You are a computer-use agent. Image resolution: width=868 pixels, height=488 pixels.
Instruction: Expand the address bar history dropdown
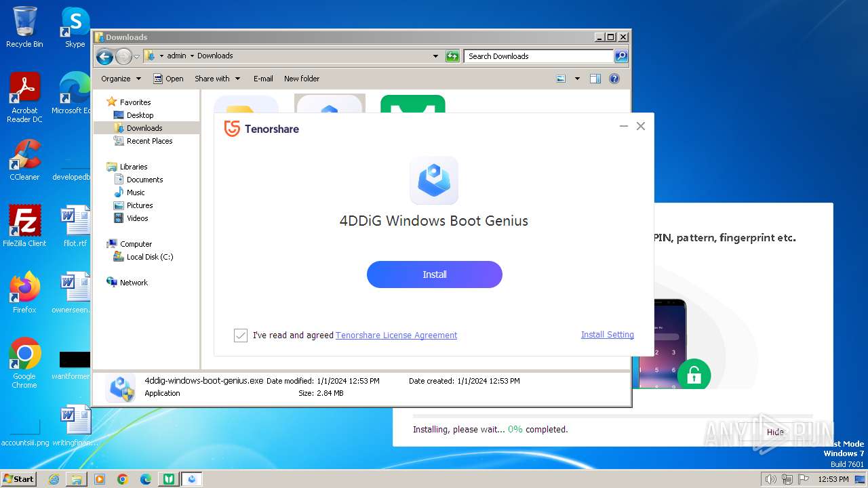[435, 56]
